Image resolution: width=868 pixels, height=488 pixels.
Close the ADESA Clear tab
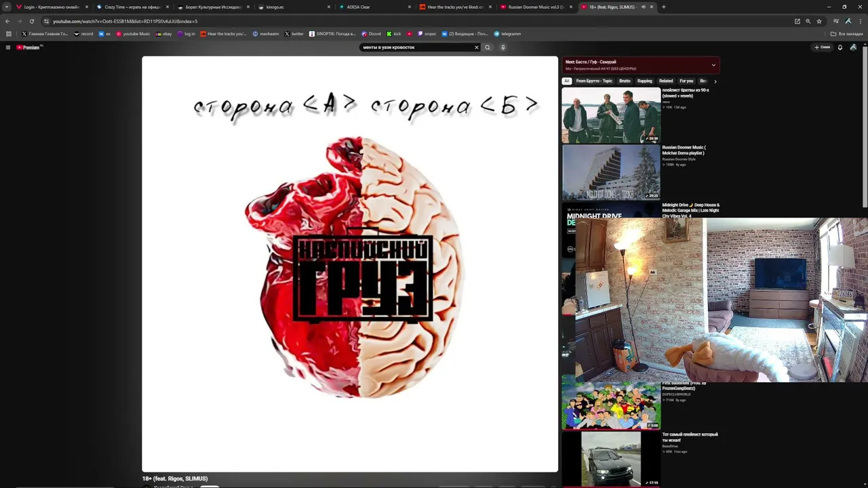(x=410, y=7)
